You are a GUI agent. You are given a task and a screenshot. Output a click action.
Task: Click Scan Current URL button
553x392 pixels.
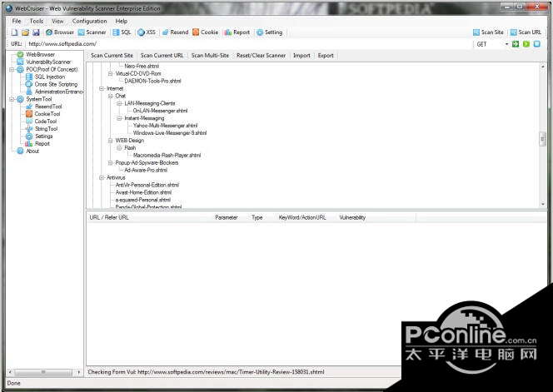click(162, 56)
